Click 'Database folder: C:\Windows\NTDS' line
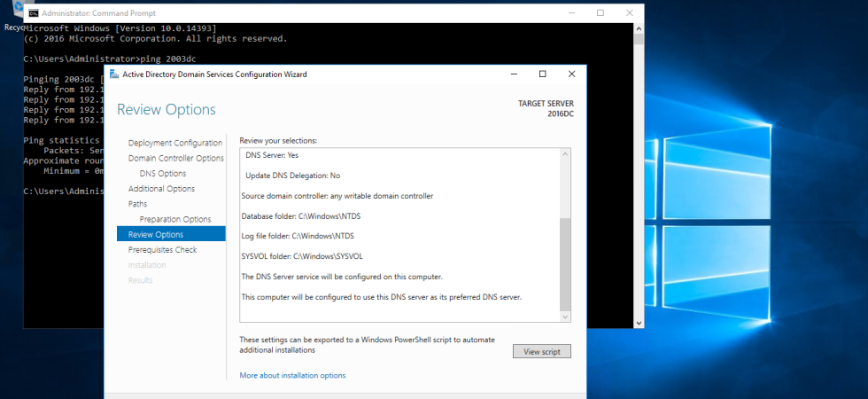Viewport: 868px width, 399px height. 301,215
